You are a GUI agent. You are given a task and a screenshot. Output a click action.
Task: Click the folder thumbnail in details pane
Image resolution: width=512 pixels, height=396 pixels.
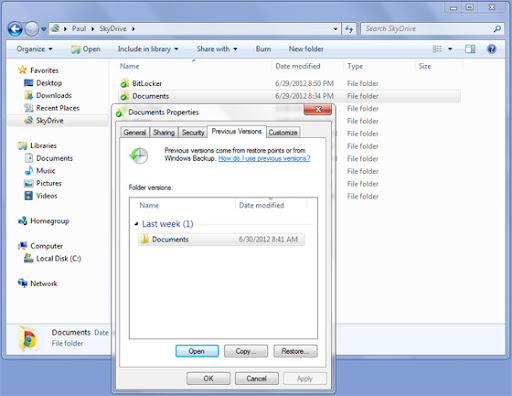click(x=28, y=338)
